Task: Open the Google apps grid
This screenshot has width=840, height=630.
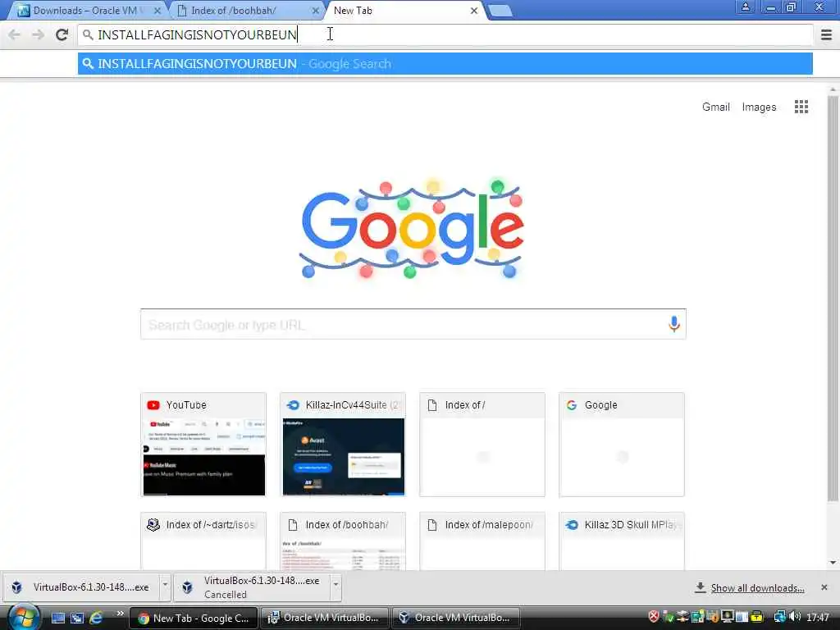Action: (x=801, y=107)
